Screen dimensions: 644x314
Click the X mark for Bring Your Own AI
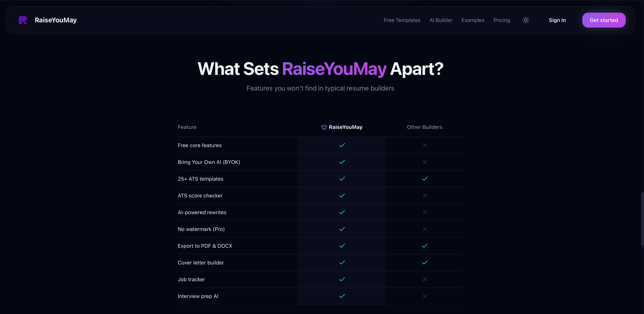pyautogui.click(x=424, y=162)
